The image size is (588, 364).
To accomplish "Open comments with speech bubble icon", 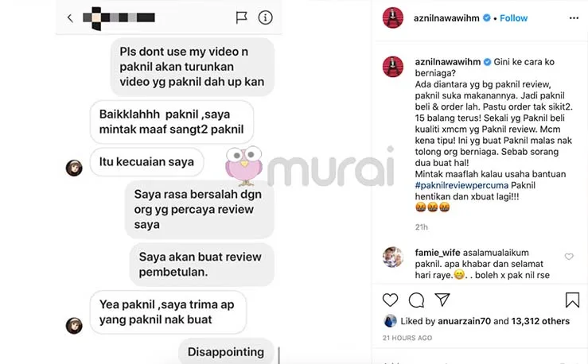I will pyautogui.click(x=416, y=300).
